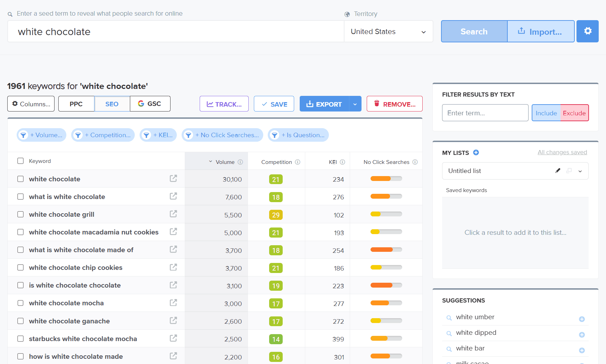
Task: Click No Click Searches bar for 'white chocolate grill'
Action: click(x=386, y=214)
